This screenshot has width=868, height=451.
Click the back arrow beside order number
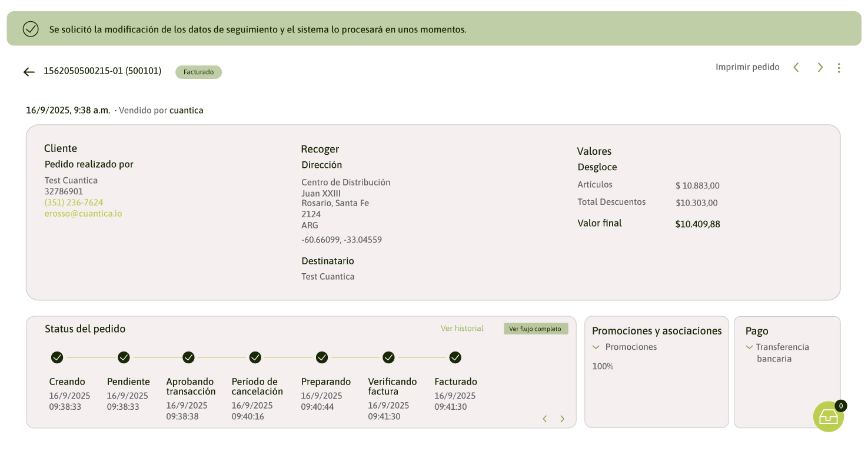coord(29,72)
